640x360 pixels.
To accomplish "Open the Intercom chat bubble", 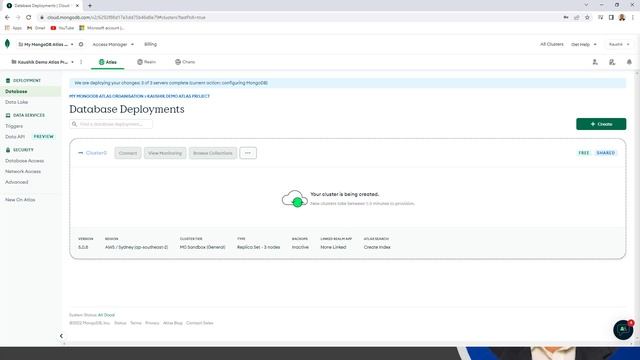I will coord(623,329).
